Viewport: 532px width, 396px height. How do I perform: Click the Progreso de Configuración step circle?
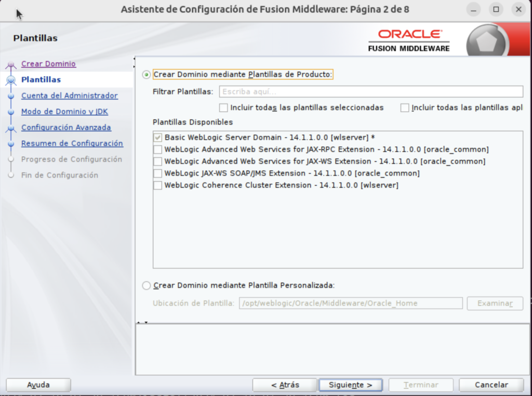[x=11, y=159]
